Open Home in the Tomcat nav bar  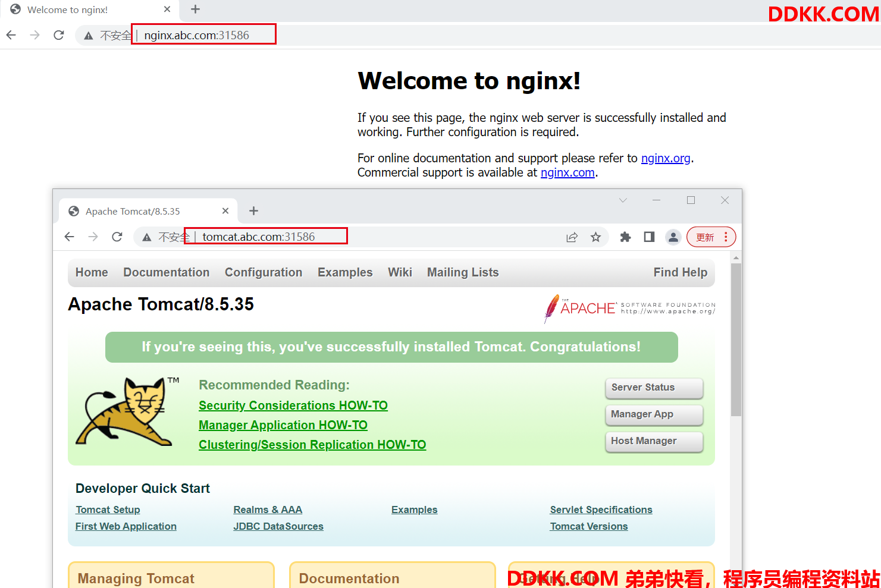[92, 272]
